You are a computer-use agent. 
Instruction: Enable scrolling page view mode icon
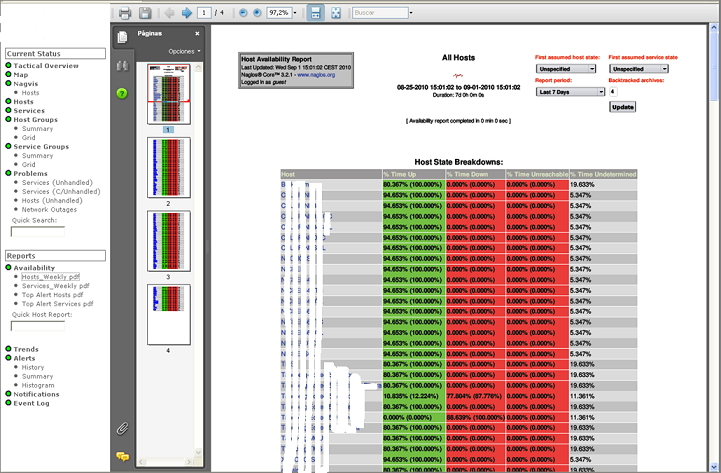tap(315, 13)
